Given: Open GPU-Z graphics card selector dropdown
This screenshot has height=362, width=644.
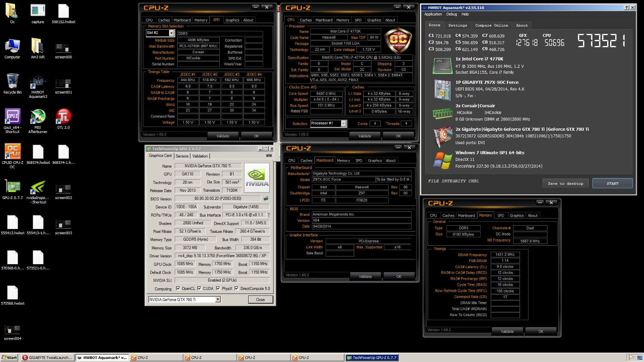Looking at the screenshot, I should (x=218, y=299).
